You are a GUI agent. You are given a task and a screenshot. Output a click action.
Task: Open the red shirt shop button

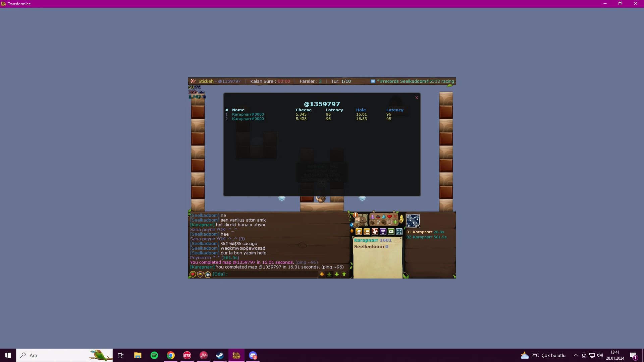click(x=375, y=232)
